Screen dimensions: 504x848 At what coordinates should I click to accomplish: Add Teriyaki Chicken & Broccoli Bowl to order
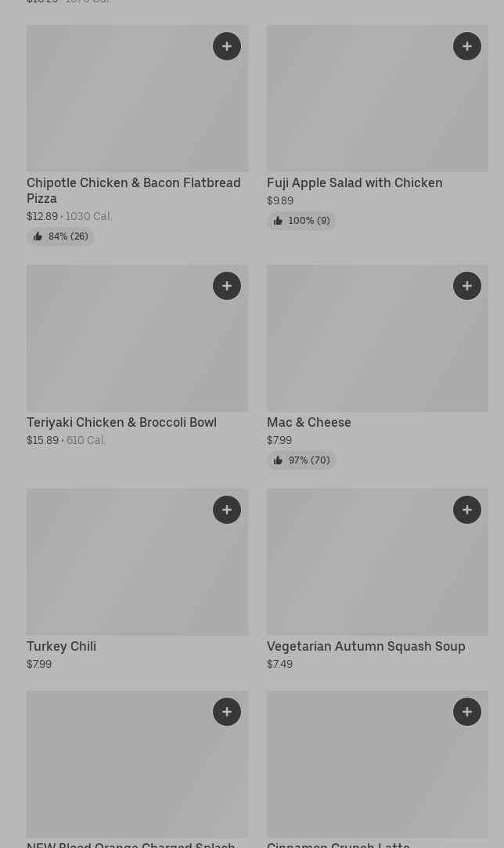(227, 286)
